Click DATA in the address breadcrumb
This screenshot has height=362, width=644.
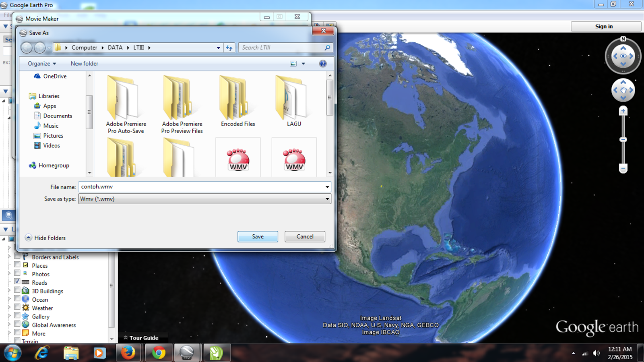coord(115,48)
